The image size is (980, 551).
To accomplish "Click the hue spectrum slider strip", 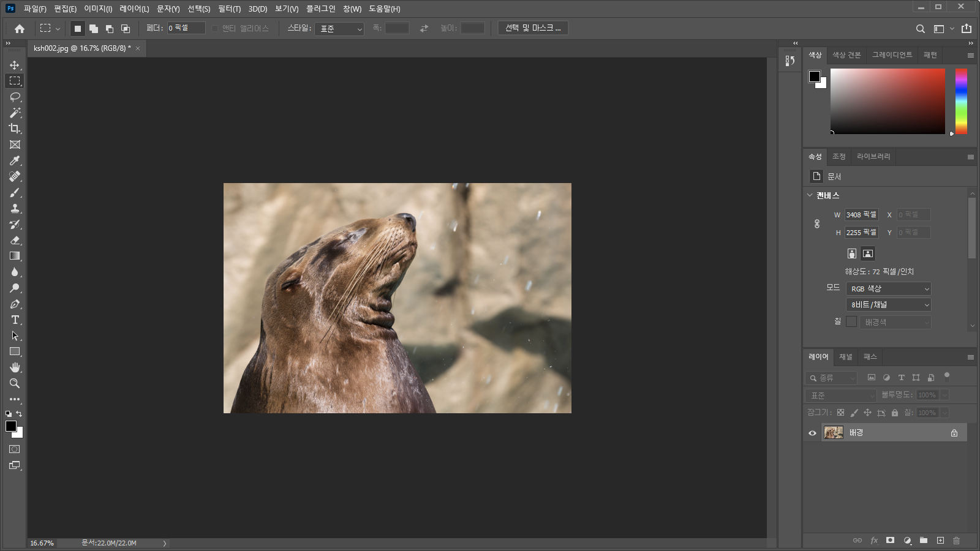I will 961,101.
